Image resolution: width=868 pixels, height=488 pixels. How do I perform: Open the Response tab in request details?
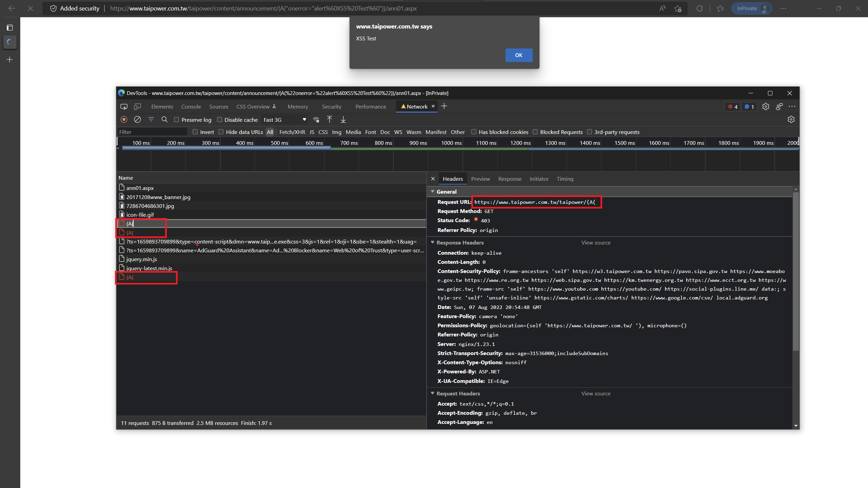pyautogui.click(x=510, y=179)
